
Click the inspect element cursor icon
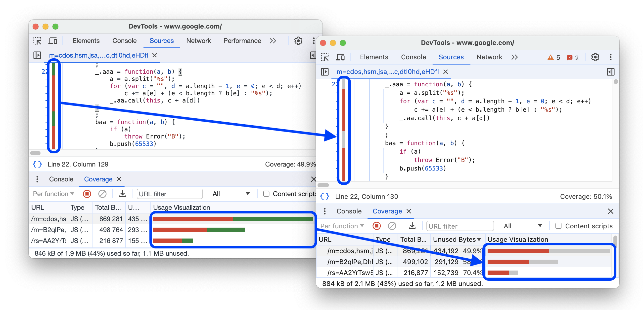coord(37,41)
